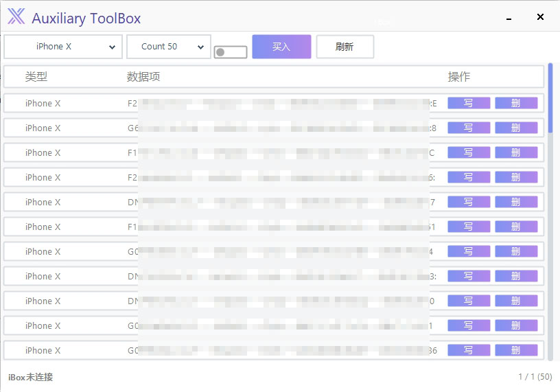Image resolution: width=560 pixels, height=392 pixels.
Task: Click 删 in the row starting G6
Action: pyautogui.click(x=516, y=128)
